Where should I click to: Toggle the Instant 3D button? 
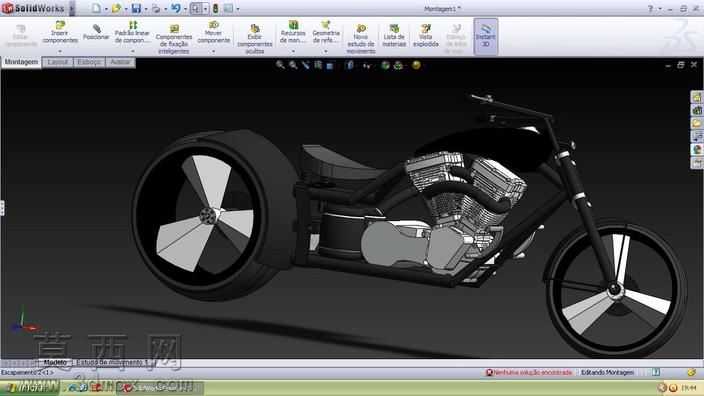click(x=485, y=37)
